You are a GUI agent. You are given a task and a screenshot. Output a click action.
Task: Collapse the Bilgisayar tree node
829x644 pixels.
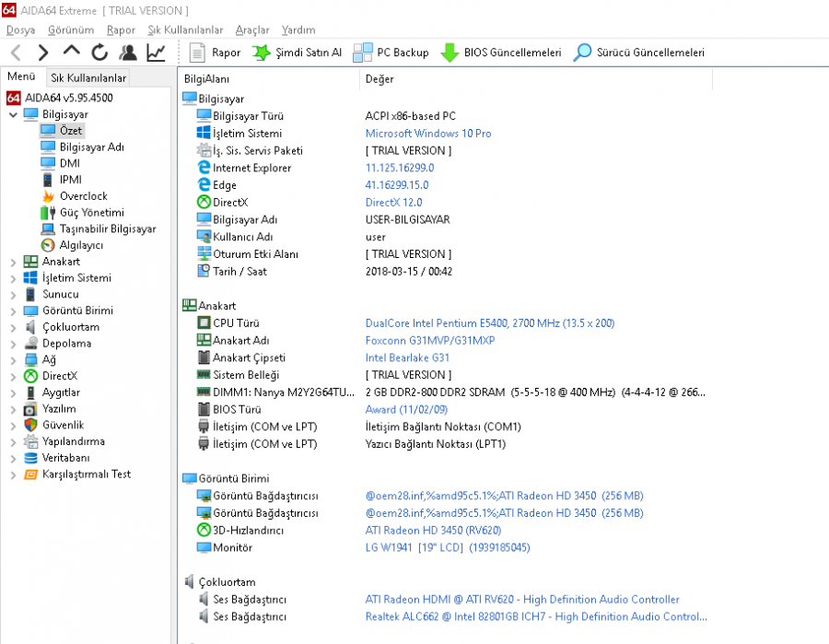pos(13,115)
